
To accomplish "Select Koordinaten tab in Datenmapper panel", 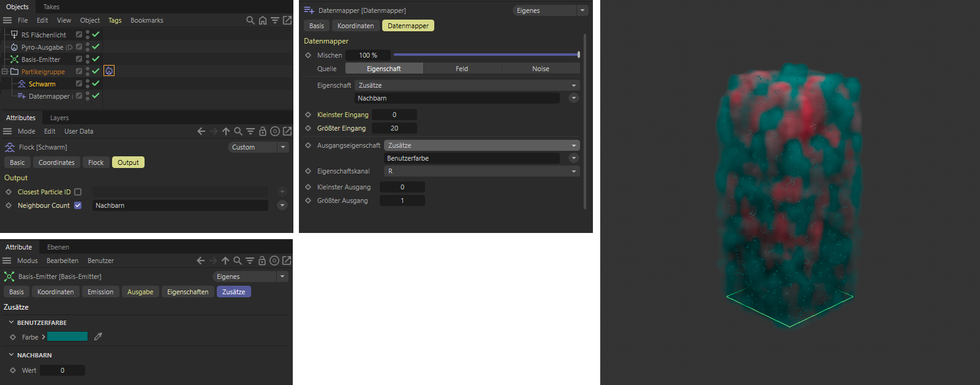I will (355, 26).
